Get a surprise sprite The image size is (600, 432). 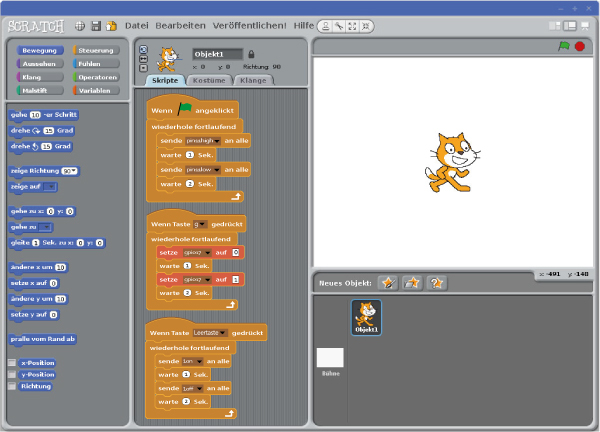[x=437, y=283]
